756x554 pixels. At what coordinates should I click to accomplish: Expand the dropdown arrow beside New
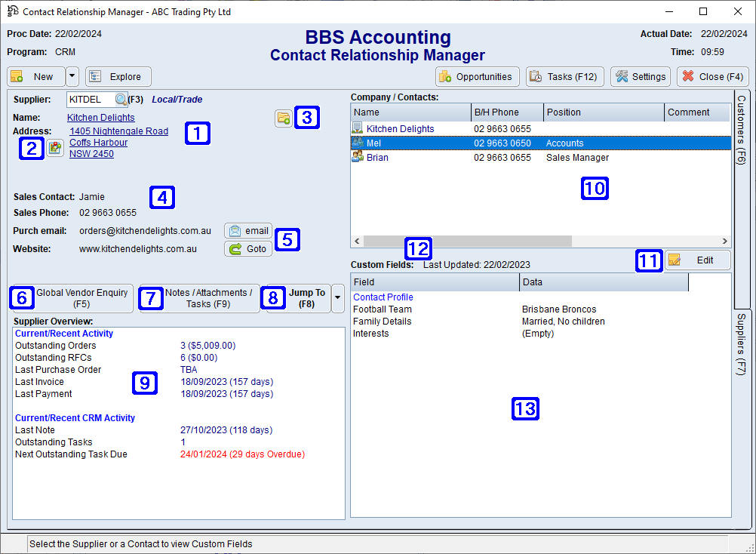(72, 76)
